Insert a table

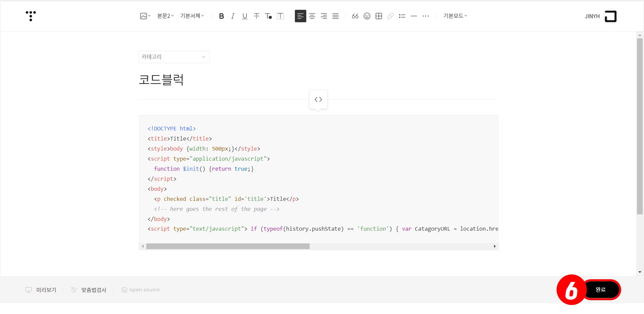(379, 16)
